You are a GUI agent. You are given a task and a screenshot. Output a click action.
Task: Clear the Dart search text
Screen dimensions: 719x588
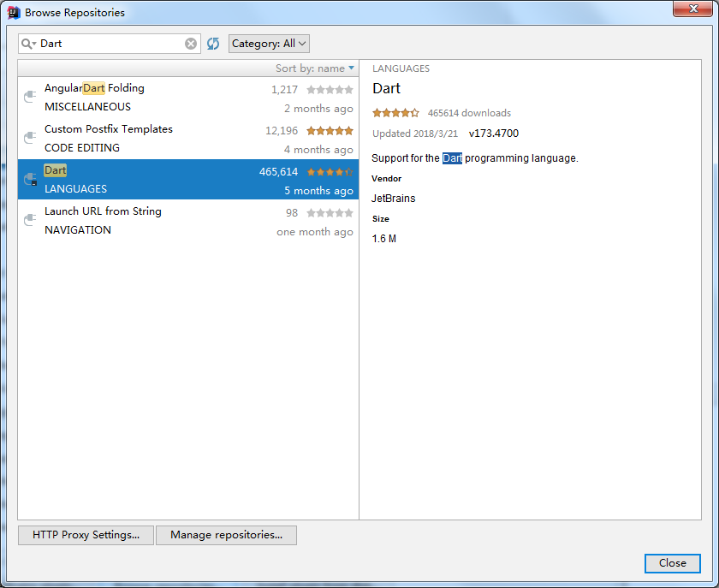(x=191, y=44)
